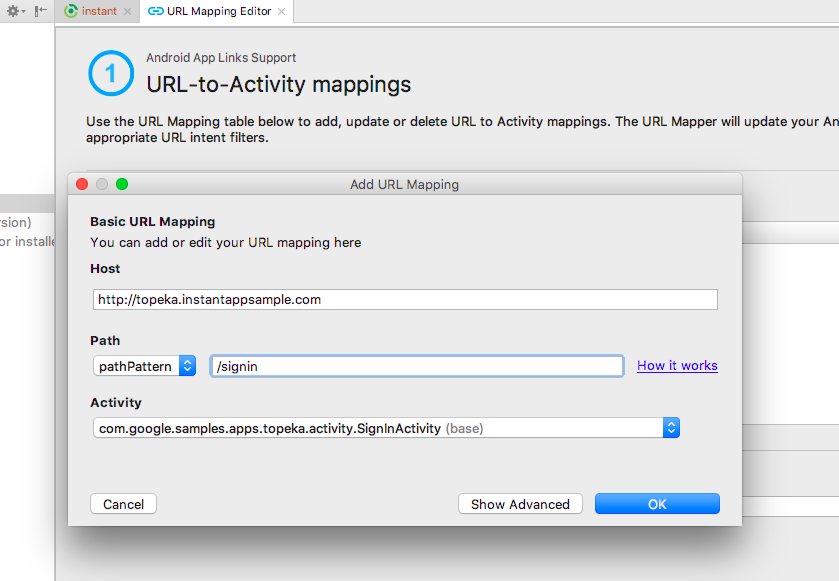Click the Add URL Mapping title bar
Viewport: 839px width, 581px height.
pos(404,184)
